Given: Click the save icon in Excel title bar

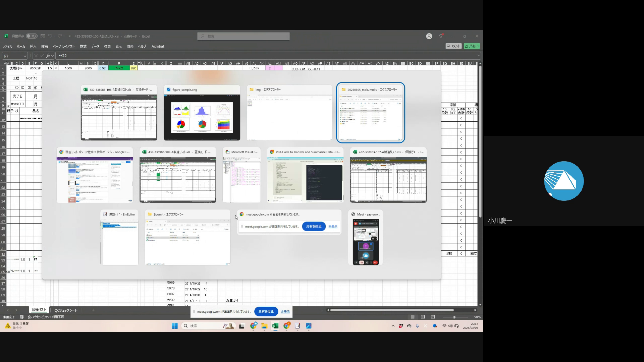Looking at the screenshot, I should (x=43, y=36).
